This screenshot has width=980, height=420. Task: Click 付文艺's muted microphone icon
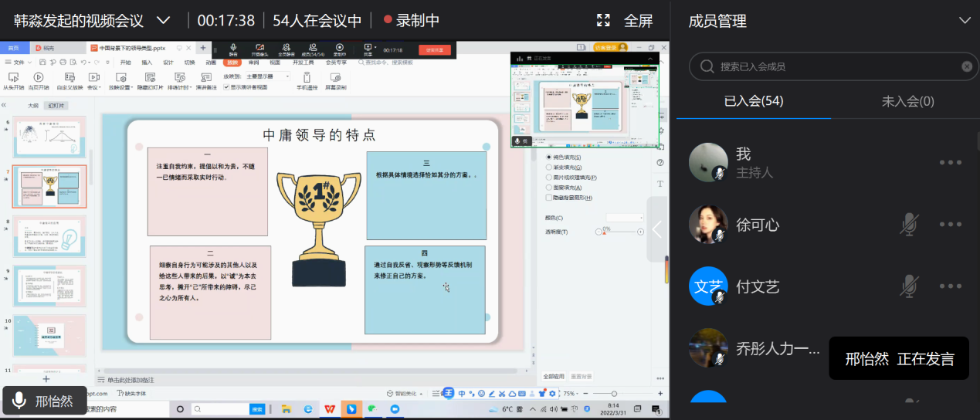[910, 286]
